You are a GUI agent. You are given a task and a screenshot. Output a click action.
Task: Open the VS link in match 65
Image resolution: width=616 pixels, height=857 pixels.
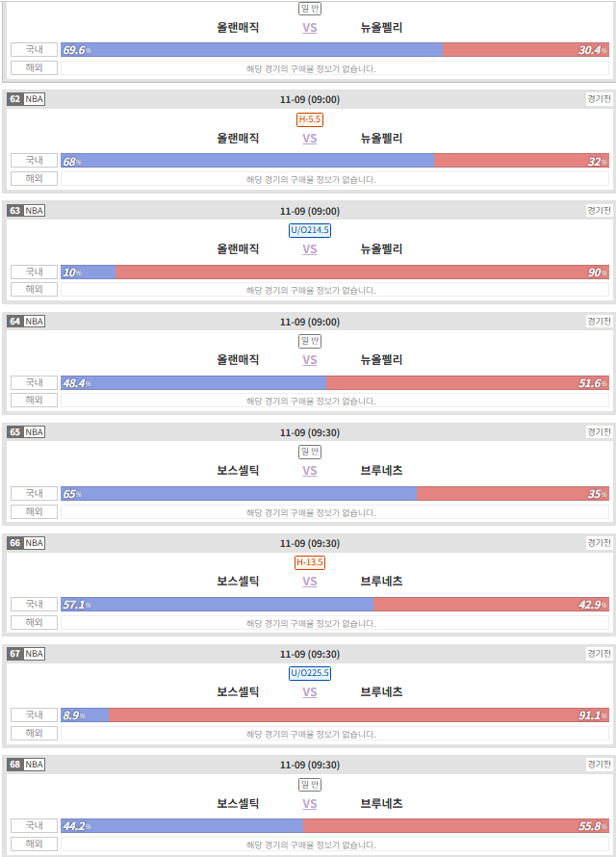(310, 471)
